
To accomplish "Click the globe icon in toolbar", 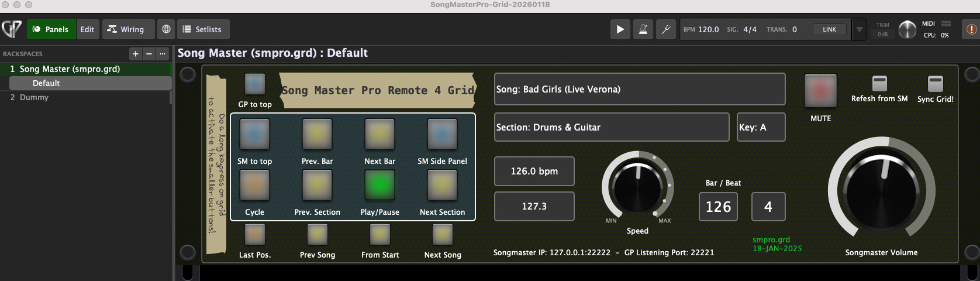I will [166, 29].
